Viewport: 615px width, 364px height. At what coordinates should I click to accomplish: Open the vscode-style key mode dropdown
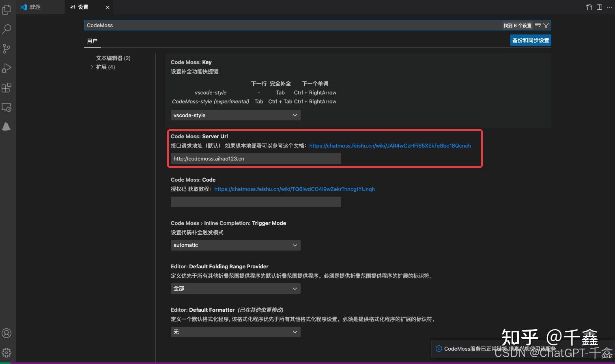click(235, 115)
